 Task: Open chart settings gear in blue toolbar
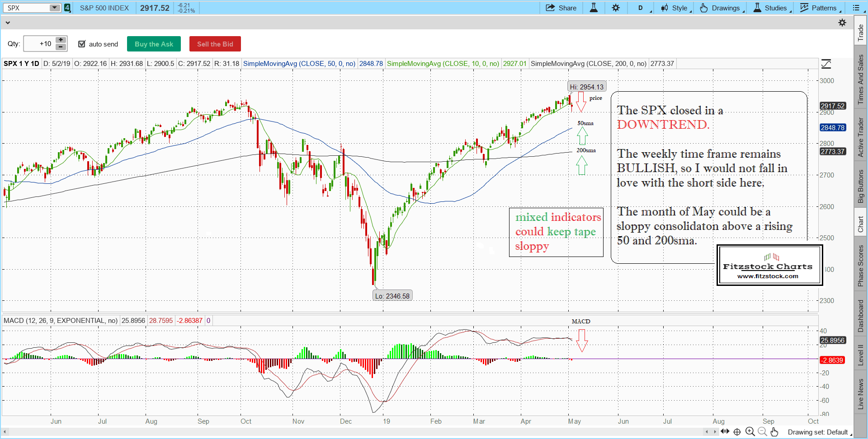point(616,8)
